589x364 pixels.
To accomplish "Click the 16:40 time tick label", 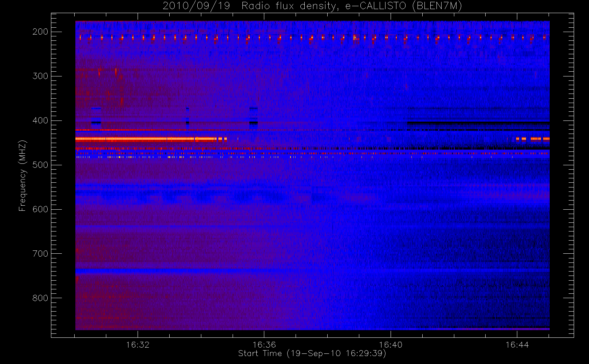I will [391, 345].
